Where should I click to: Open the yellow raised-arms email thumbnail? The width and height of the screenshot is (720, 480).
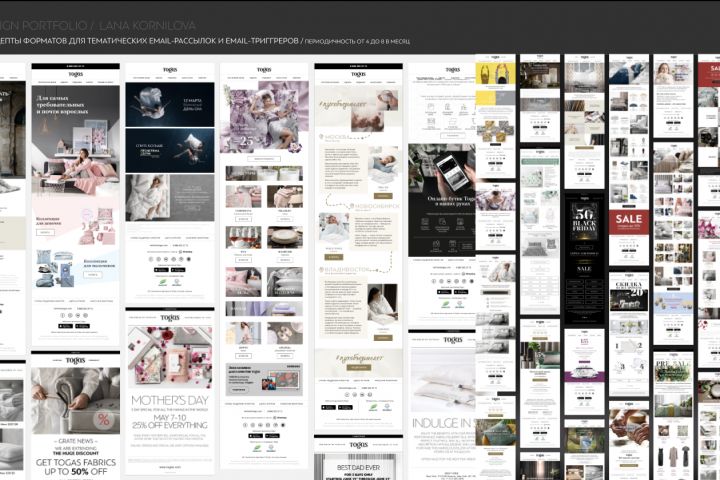coord(495,73)
